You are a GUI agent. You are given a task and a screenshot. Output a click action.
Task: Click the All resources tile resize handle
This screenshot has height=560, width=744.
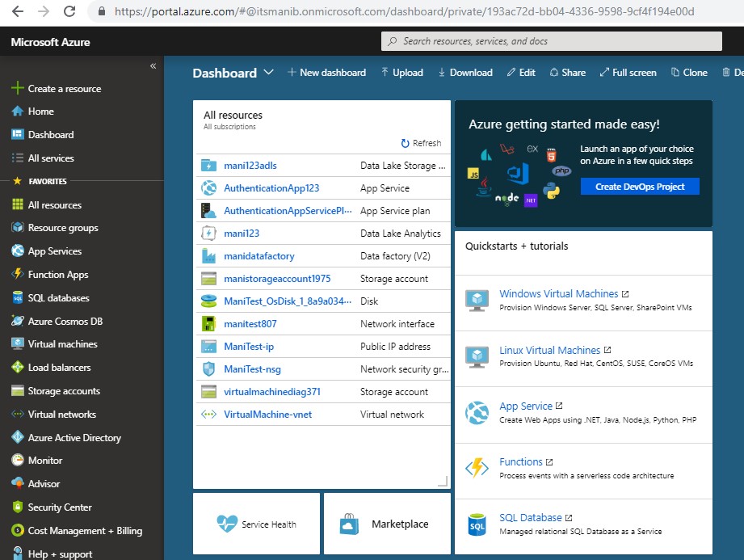click(442, 482)
